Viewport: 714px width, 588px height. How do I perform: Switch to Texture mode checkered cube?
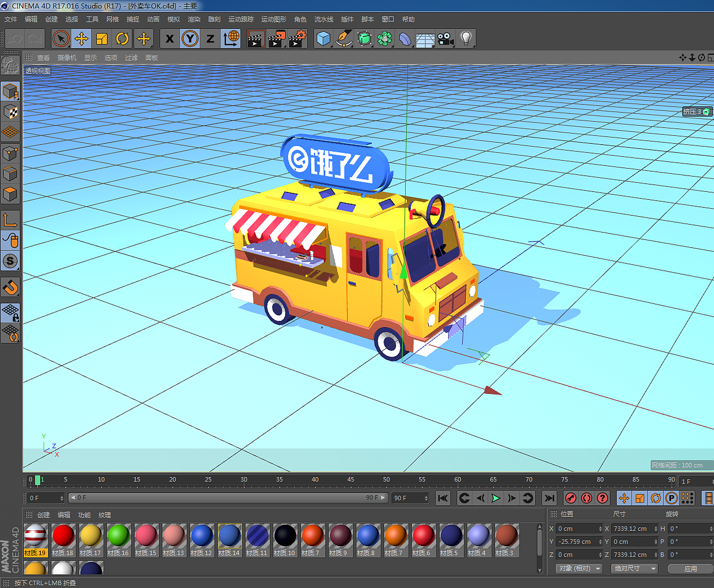click(x=11, y=112)
